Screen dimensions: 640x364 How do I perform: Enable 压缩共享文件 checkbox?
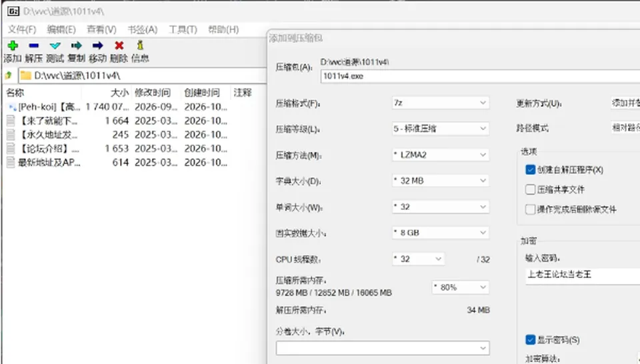click(x=530, y=189)
